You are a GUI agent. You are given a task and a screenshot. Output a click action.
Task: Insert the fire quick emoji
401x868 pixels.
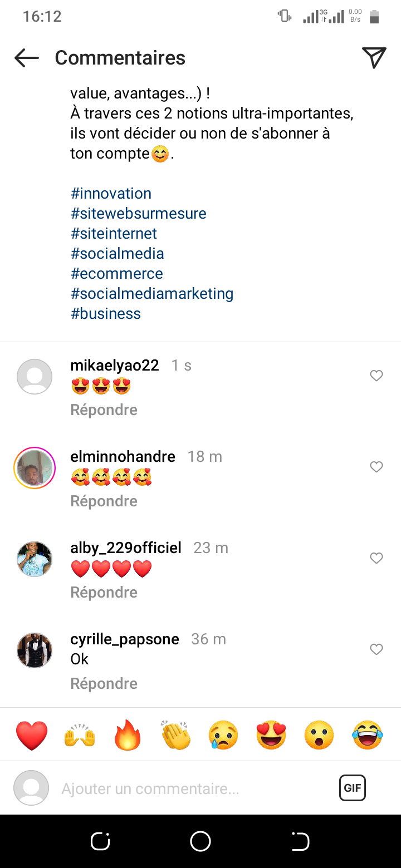pos(128,735)
